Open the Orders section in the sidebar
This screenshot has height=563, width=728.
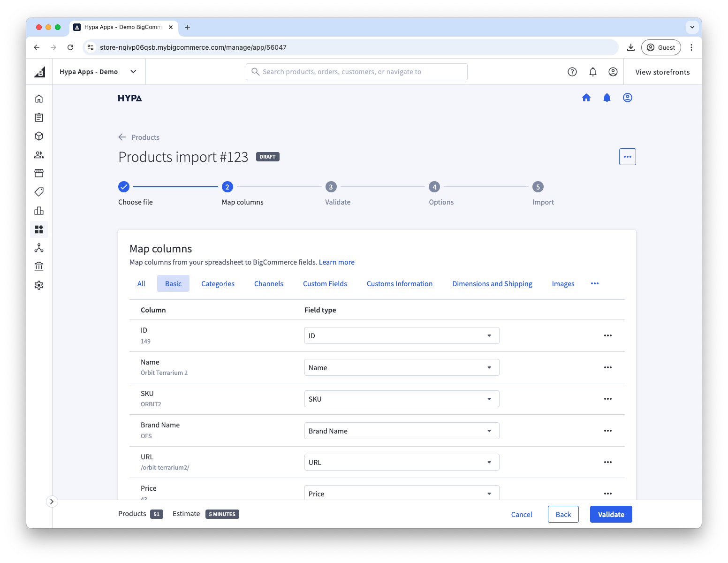click(39, 117)
